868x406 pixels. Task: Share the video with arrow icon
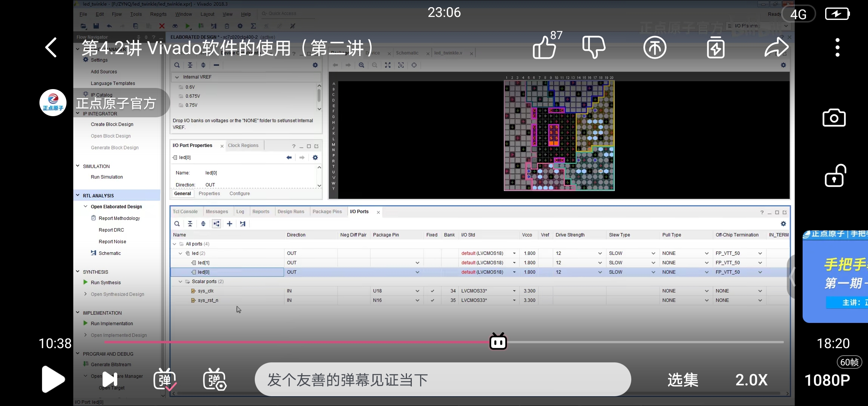[776, 47]
